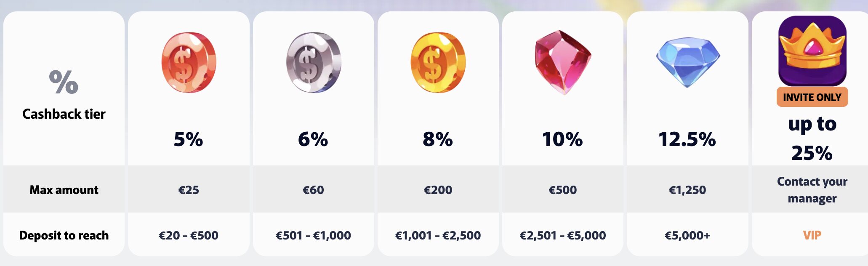868x266 pixels.
Task: Click the blue diamond icon
Action: (688, 62)
